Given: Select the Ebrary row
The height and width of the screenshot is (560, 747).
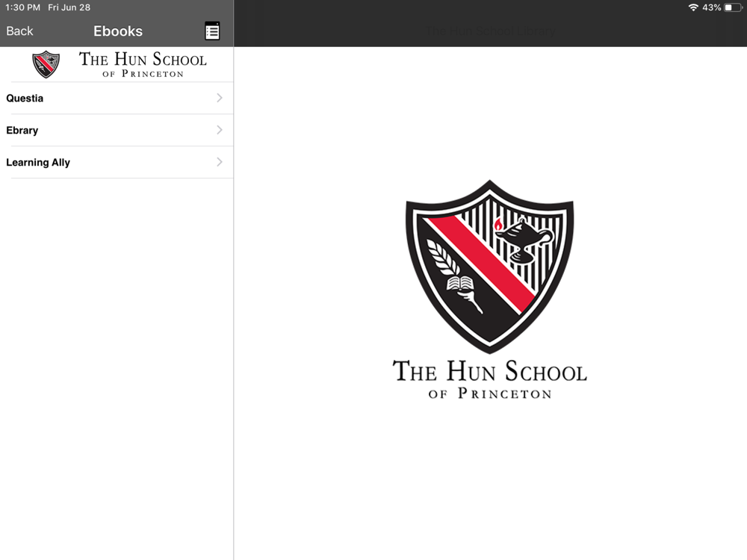Looking at the screenshot, I should click(117, 130).
